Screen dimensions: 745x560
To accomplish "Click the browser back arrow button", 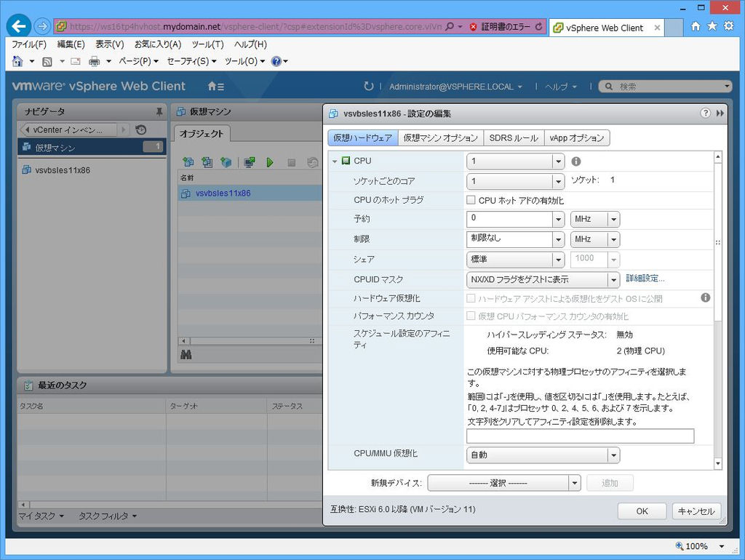I will (x=19, y=25).
